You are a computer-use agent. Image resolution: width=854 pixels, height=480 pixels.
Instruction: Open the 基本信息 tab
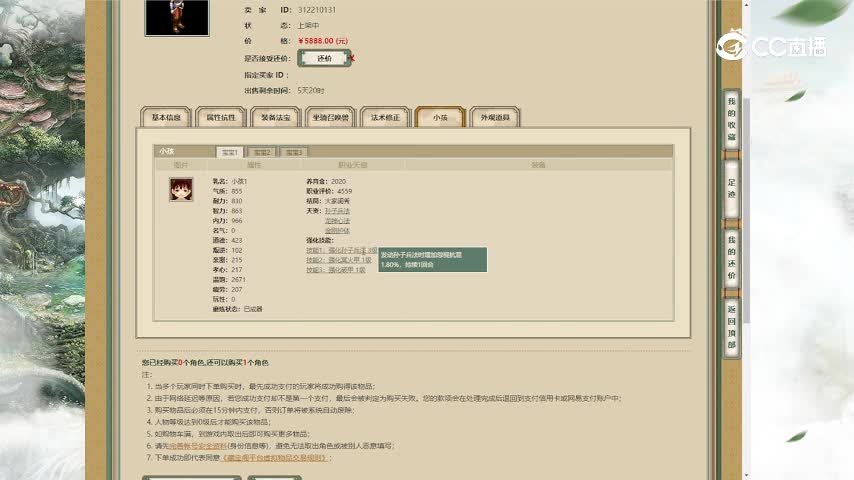166,117
